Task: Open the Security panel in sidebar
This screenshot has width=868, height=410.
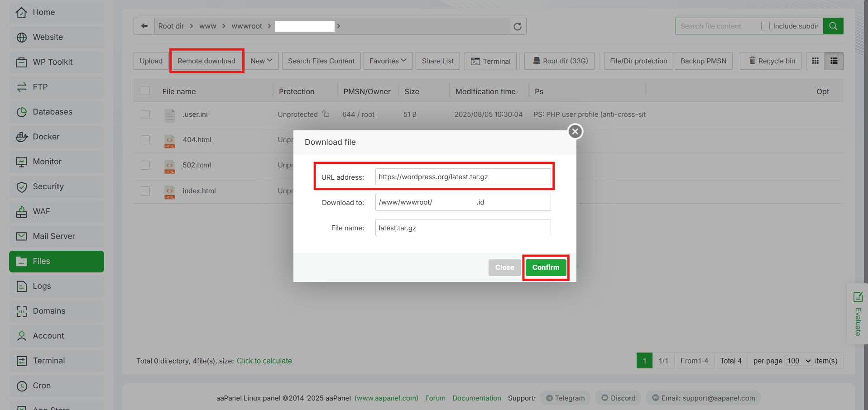Action: [48, 186]
